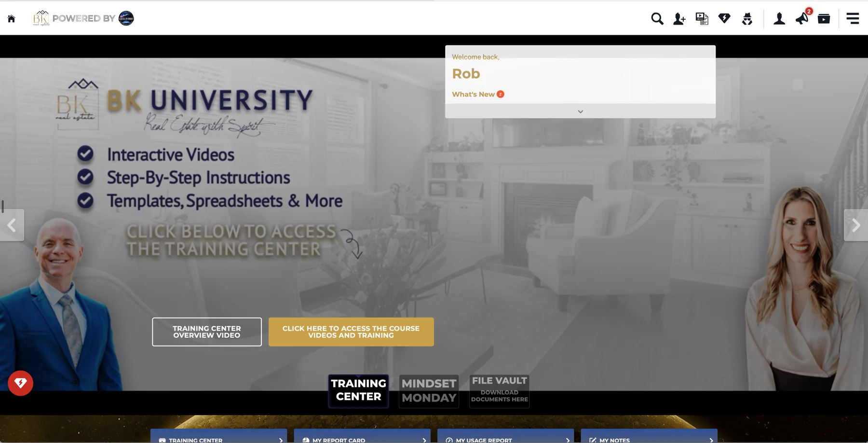The height and width of the screenshot is (443, 868).
Task: Open the video and document content icon
Action: [x=702, y=19]
